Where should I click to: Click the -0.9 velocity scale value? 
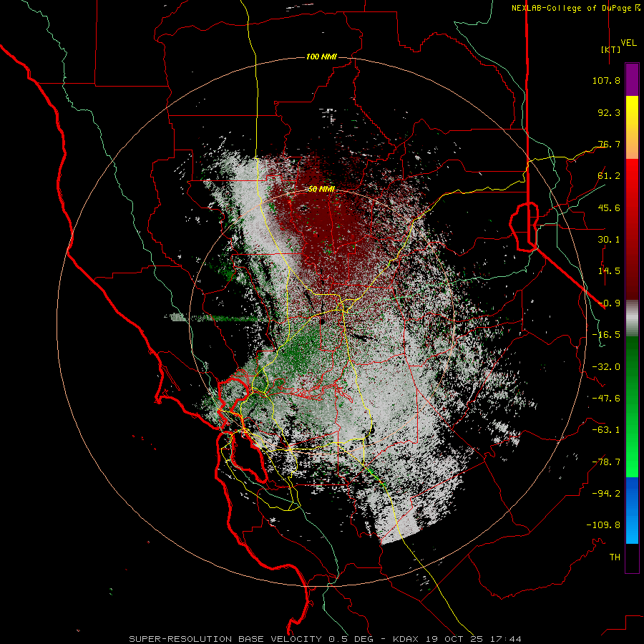pyautogui.click(x=609, y=303)
